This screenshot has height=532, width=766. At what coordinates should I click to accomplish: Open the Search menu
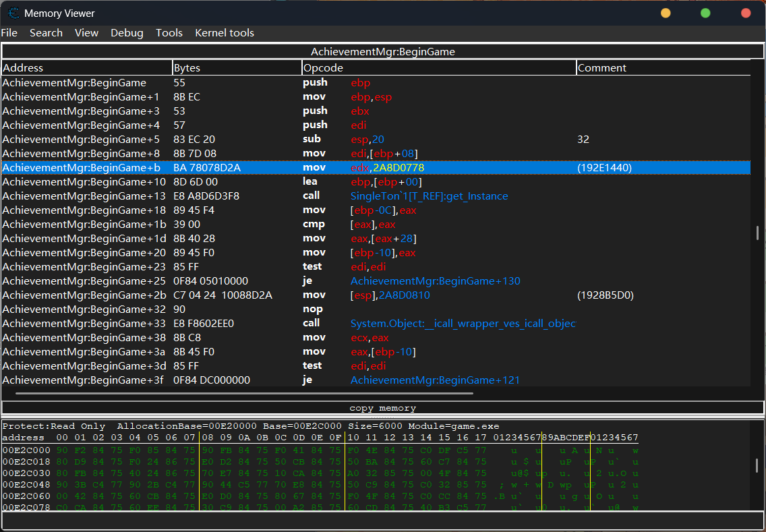point(46,33)
